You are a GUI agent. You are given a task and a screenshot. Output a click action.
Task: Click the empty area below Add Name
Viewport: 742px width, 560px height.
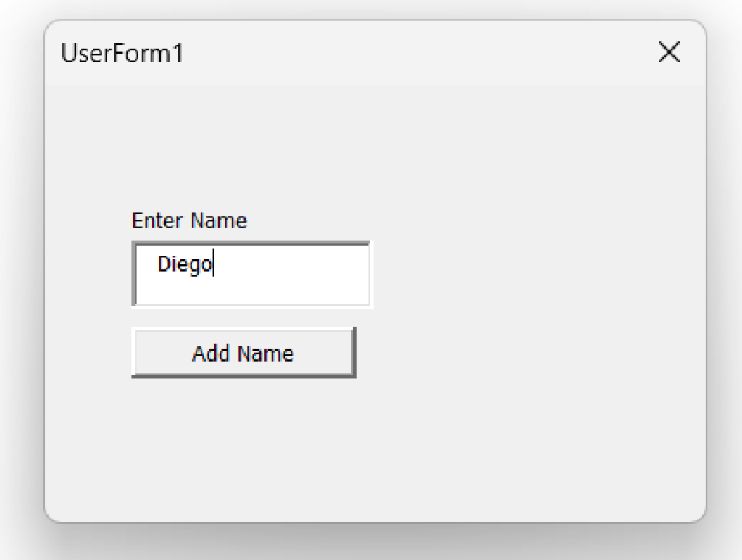click(x=243, y=435)
